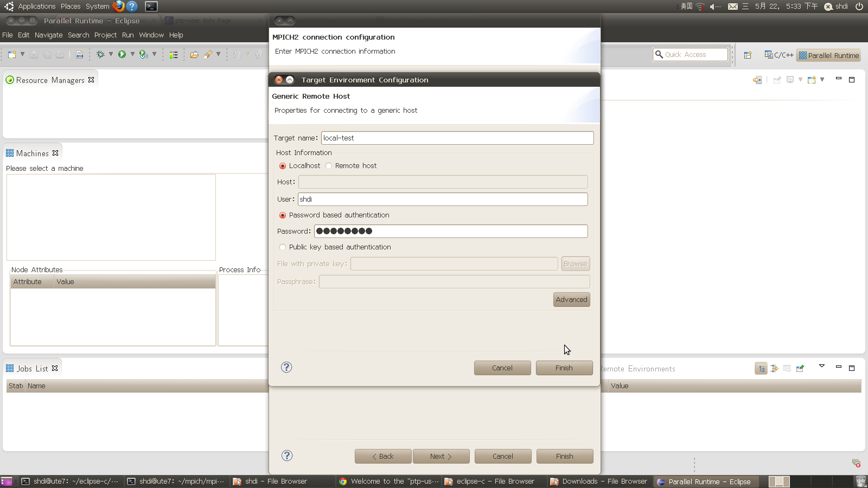Choose Public key based authentication

coord(283,247)
